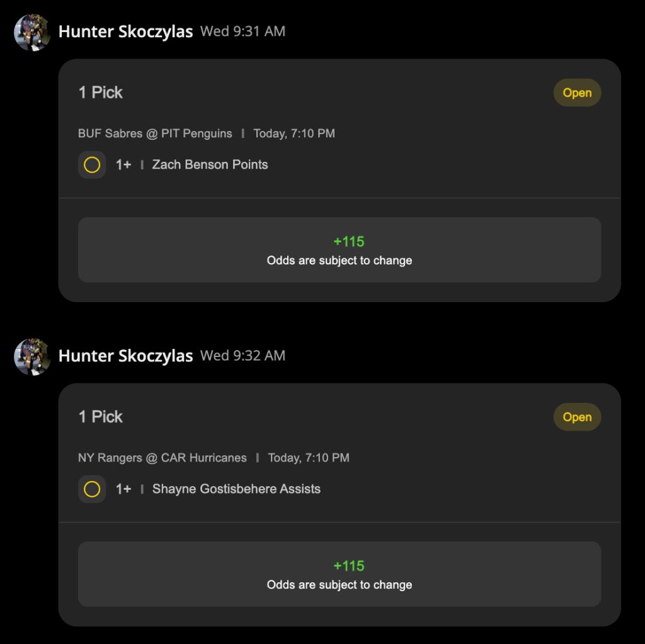Click Hunter Skoczylas avatar on 9:32 AM message
The image size is (645, 644).
coord(32,357)
